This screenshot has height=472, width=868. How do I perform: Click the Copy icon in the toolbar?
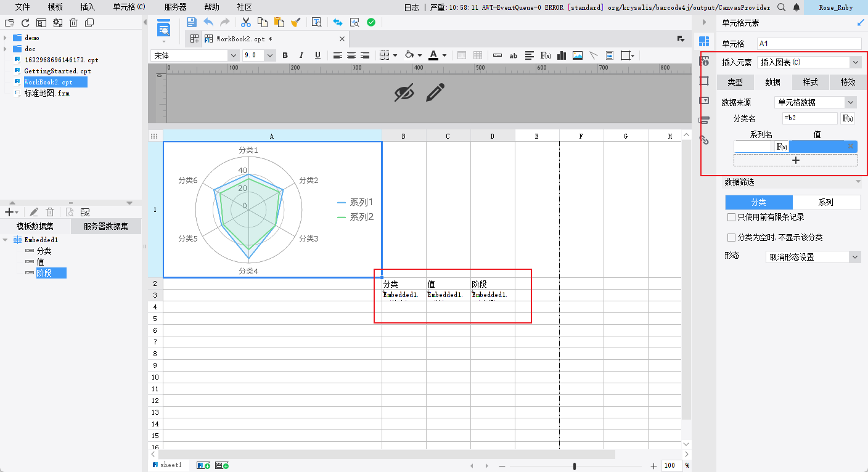[x=262, y=22]
